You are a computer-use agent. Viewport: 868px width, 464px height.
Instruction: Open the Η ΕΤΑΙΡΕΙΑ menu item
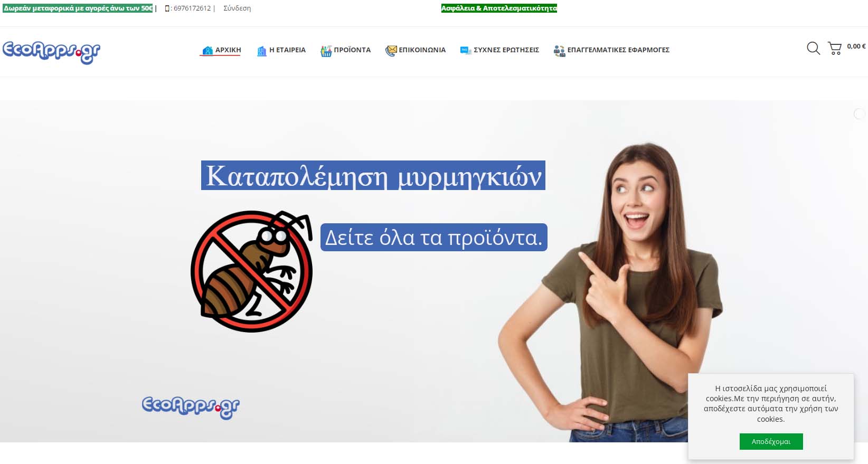tap(287, 50)
